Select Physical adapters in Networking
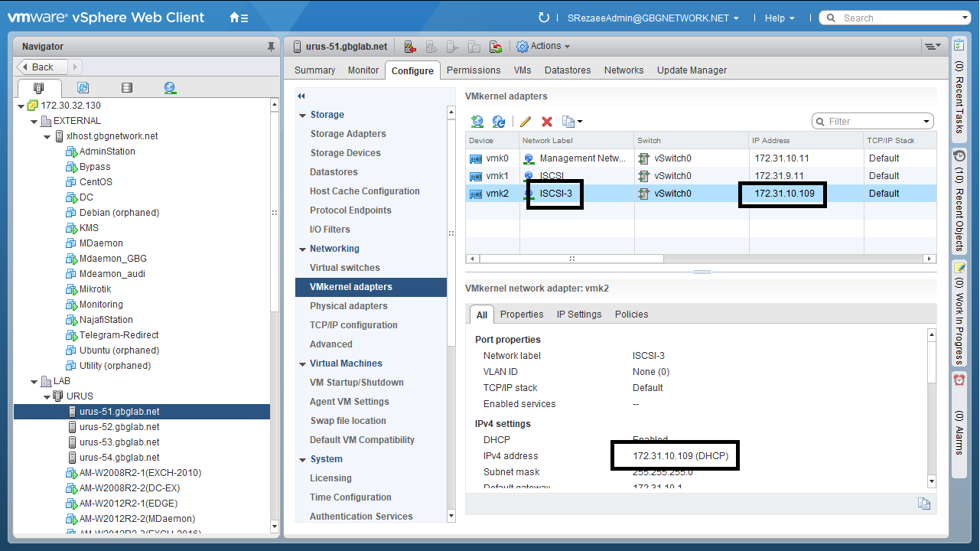Screen dimensions: 980x551 (x=348, y=306)
